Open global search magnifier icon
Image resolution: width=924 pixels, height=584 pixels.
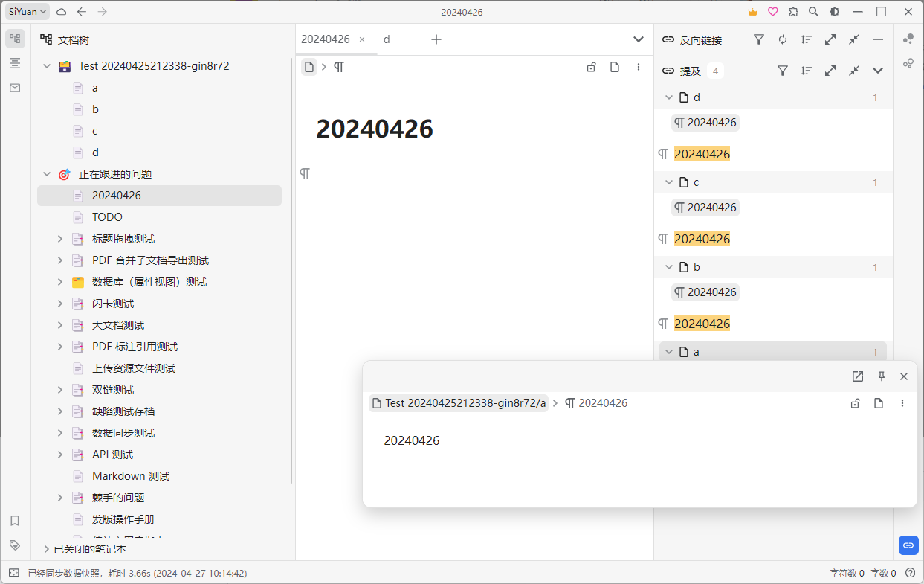tap(814, 12)
